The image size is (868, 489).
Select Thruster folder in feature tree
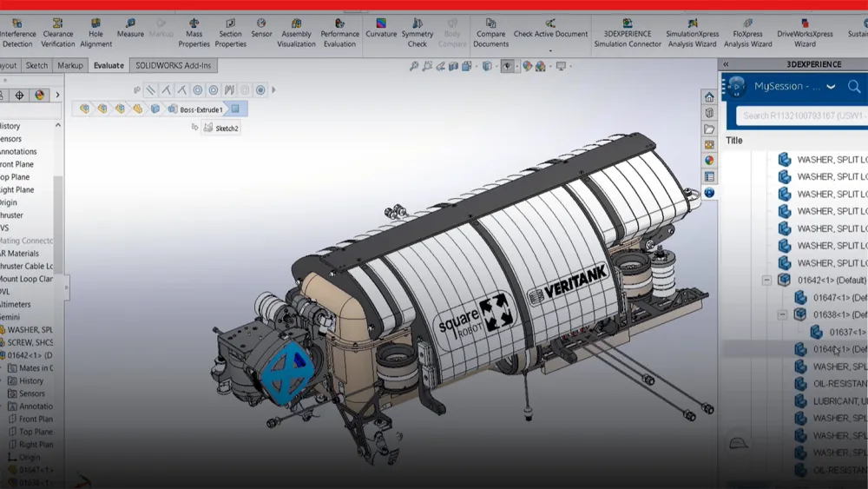(11, 215)
